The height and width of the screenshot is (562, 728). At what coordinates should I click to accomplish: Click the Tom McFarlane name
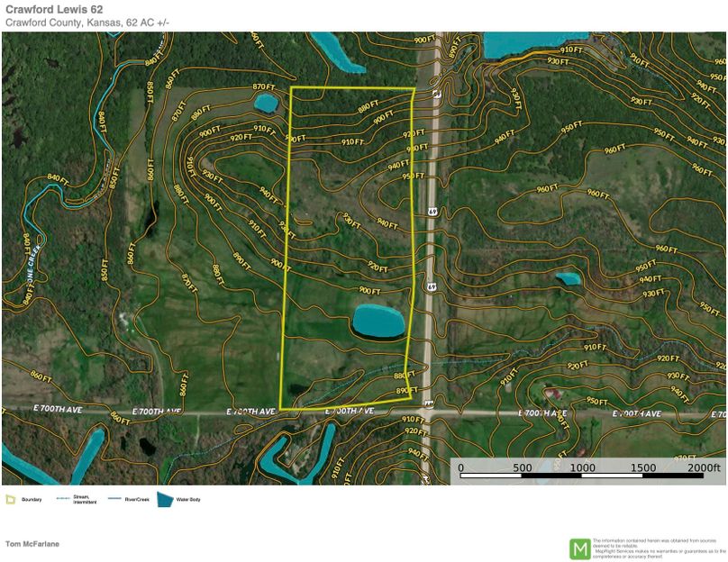pos(33,544)
